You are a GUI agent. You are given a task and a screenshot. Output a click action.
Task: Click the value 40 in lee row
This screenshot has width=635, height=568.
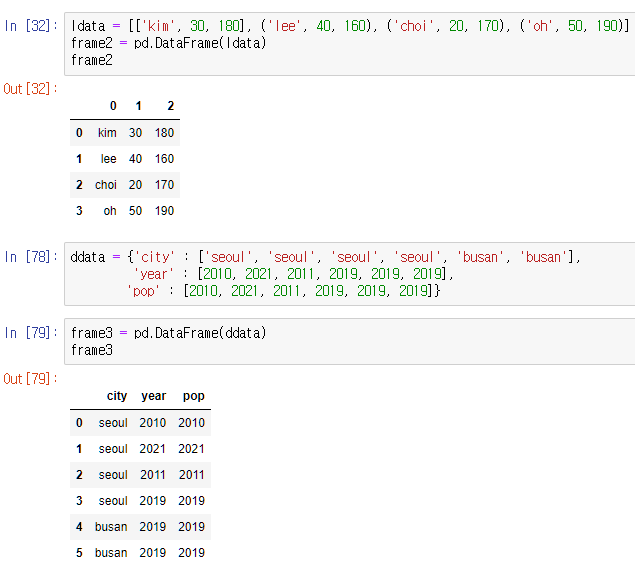[135, 159]
